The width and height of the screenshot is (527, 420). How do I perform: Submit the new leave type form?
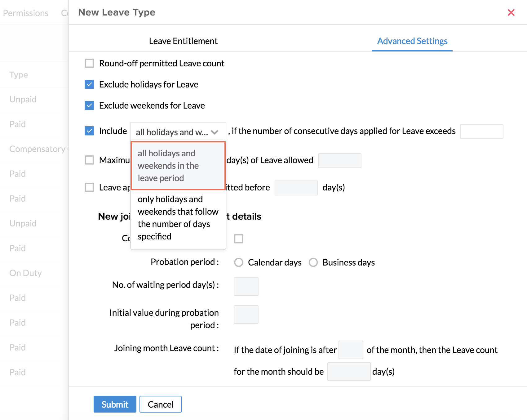coord(115,404)
